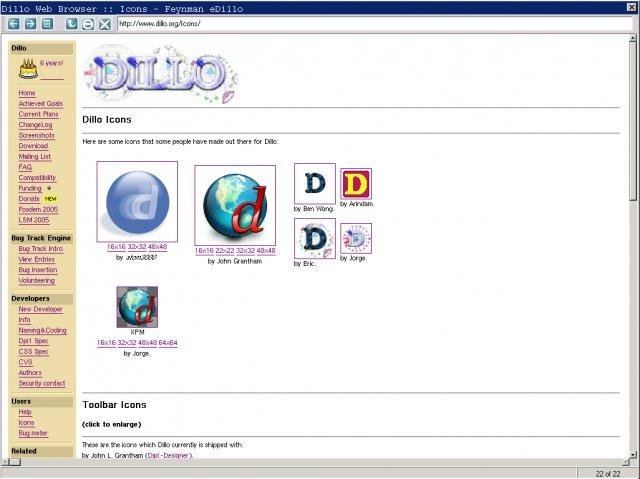
Task: Click the '22 of 22' status bar text
Action: click(608, 474)
